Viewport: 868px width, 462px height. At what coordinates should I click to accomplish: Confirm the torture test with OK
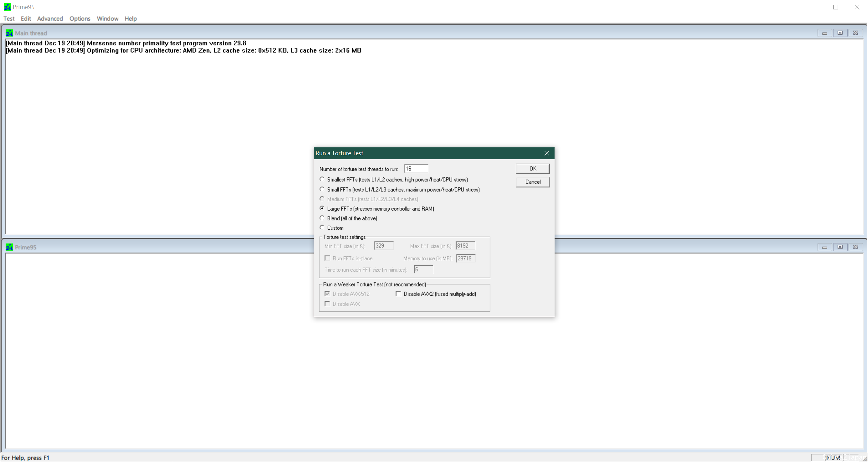[532, 169]
